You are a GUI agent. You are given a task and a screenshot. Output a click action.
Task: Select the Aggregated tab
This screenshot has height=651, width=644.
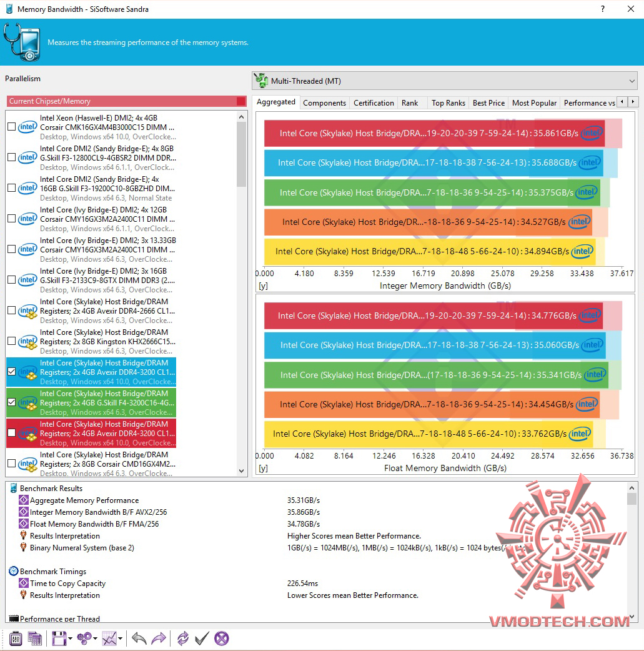click(276, 102)
